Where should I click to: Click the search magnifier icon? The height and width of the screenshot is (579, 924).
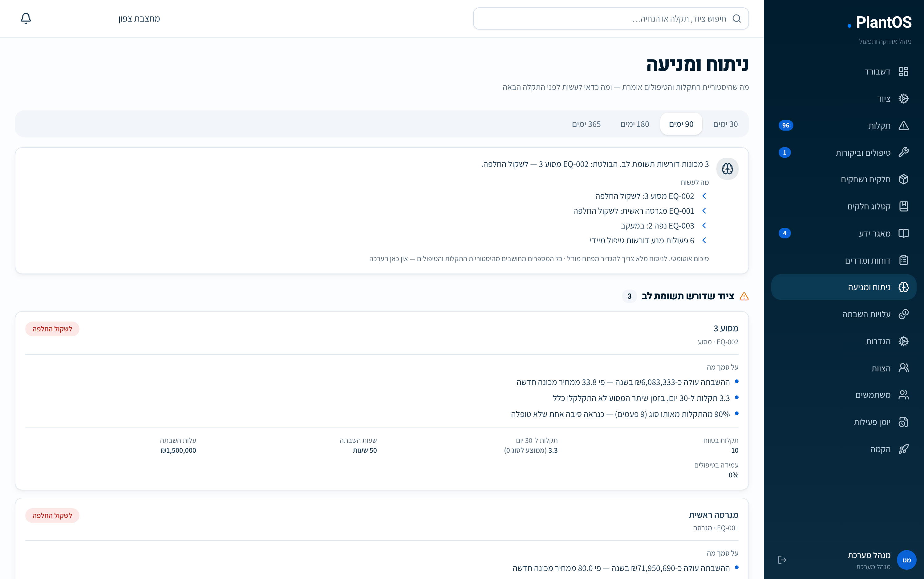click(737, 18)
